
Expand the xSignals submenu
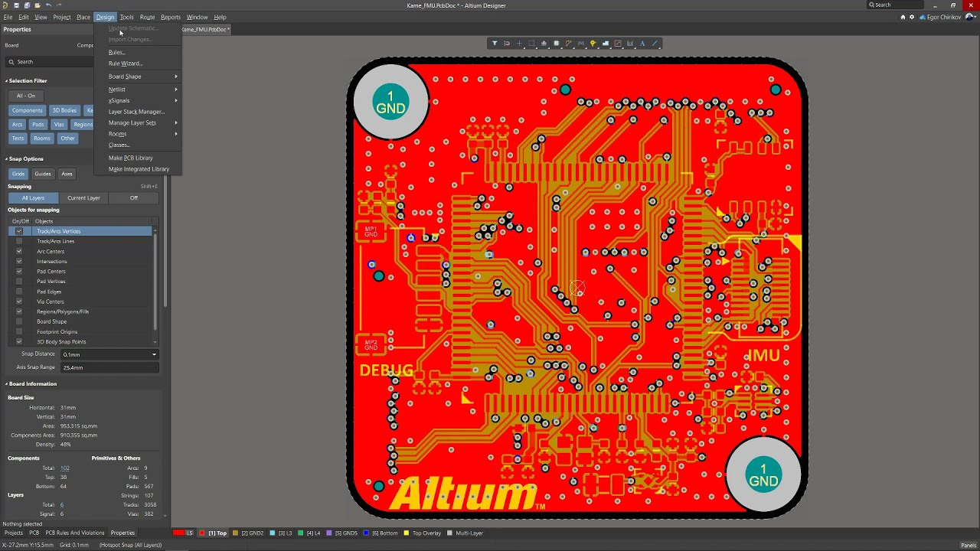(138, 100)
